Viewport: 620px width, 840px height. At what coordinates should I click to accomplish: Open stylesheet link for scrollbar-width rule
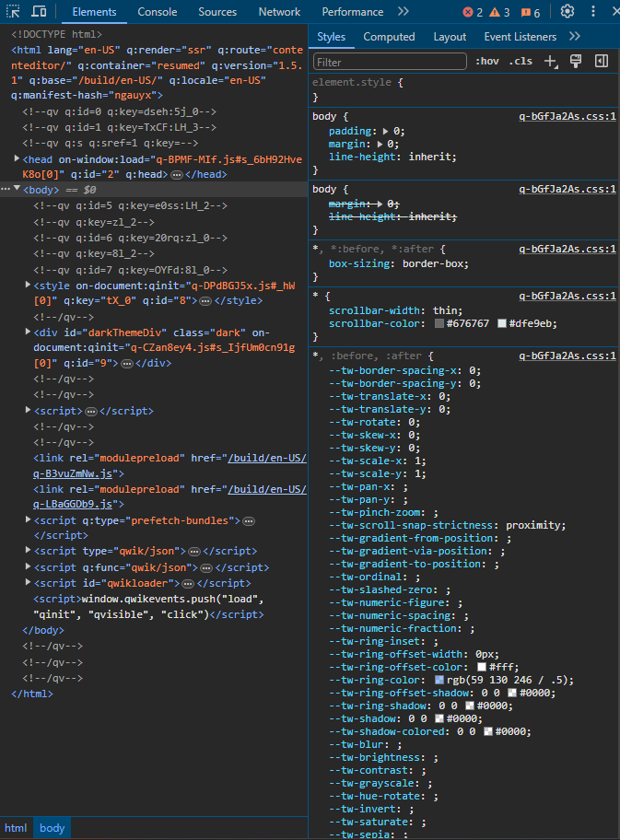click(x=567, y=297)
